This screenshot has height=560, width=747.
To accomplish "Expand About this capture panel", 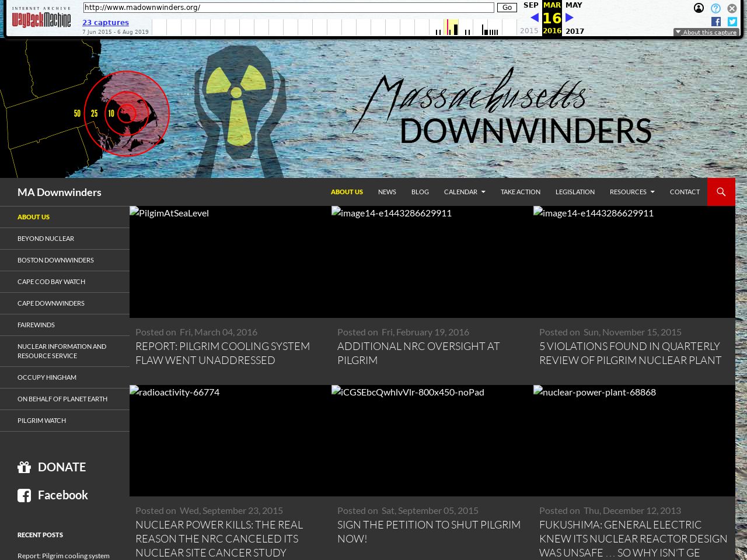I will pos(706,33).
